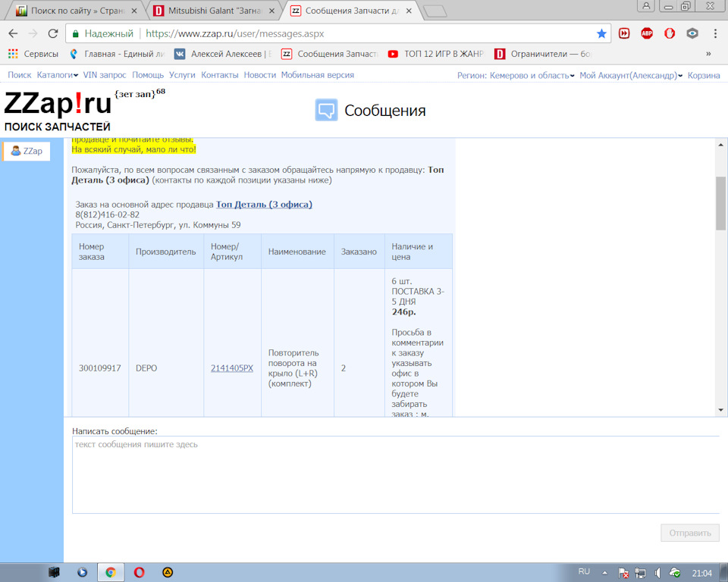Open the network tray icon
Screen dimensions: 728x582
(x=640, y=573)
